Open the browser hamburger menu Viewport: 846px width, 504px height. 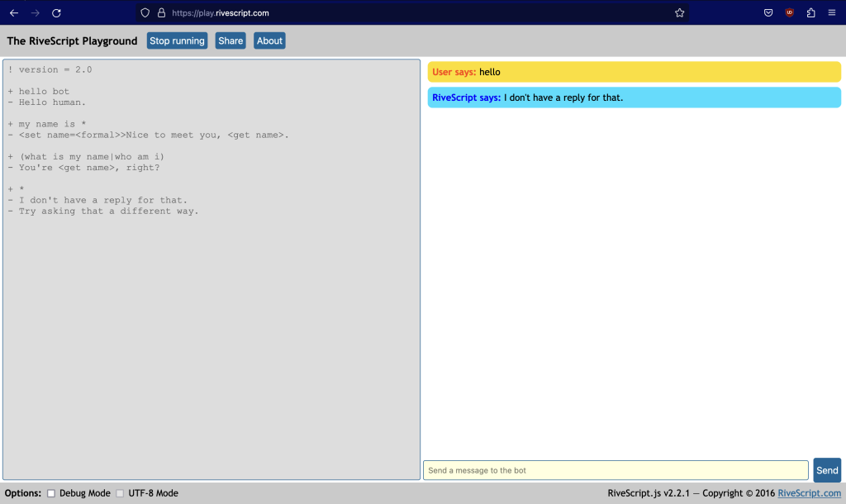point(831,13)
